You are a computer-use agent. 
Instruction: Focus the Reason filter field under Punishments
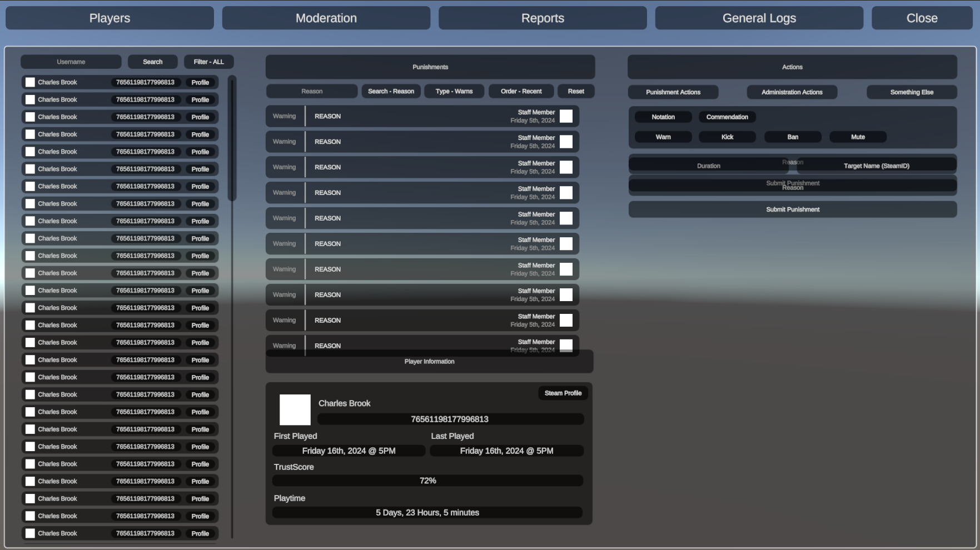pyautogui.click(x=312, y=91)
